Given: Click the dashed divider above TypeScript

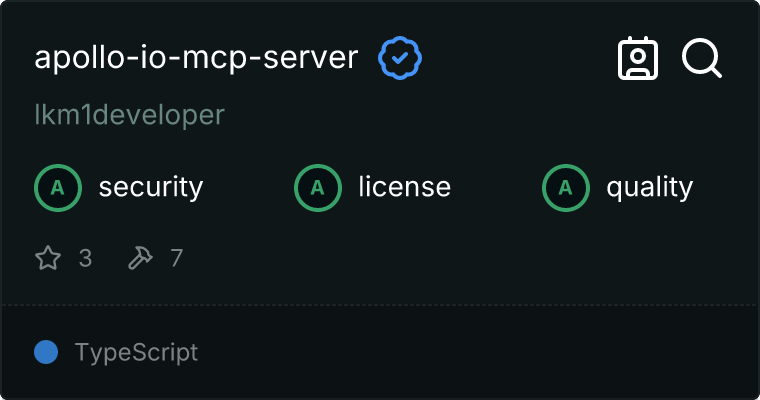Looking at the screenshot, I should [x=380, y=305].
